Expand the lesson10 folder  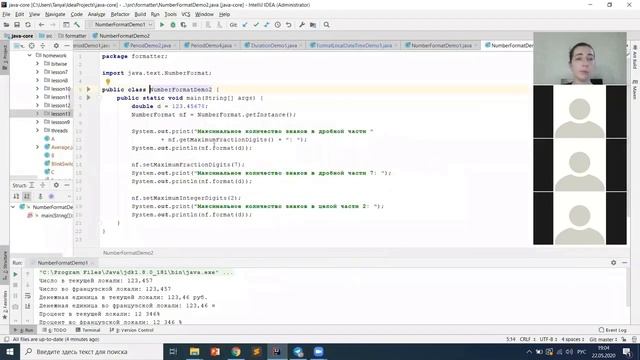38,89
